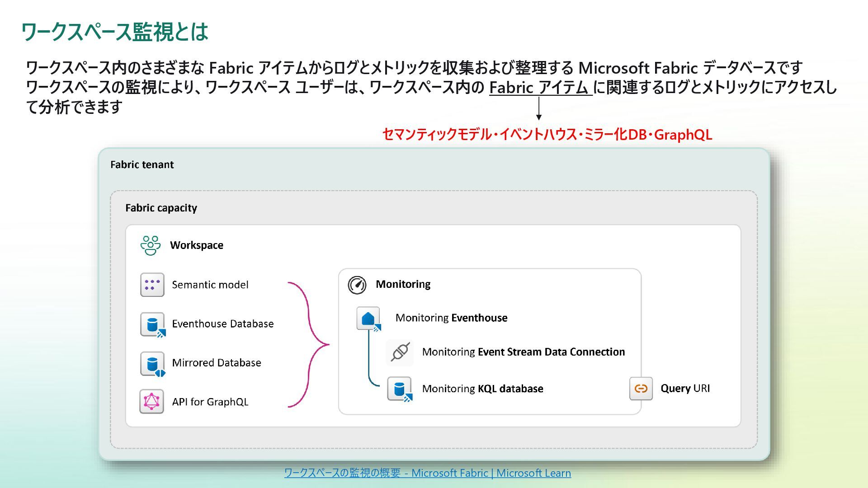Click the Semantic model text label

(x=210, y=285)
